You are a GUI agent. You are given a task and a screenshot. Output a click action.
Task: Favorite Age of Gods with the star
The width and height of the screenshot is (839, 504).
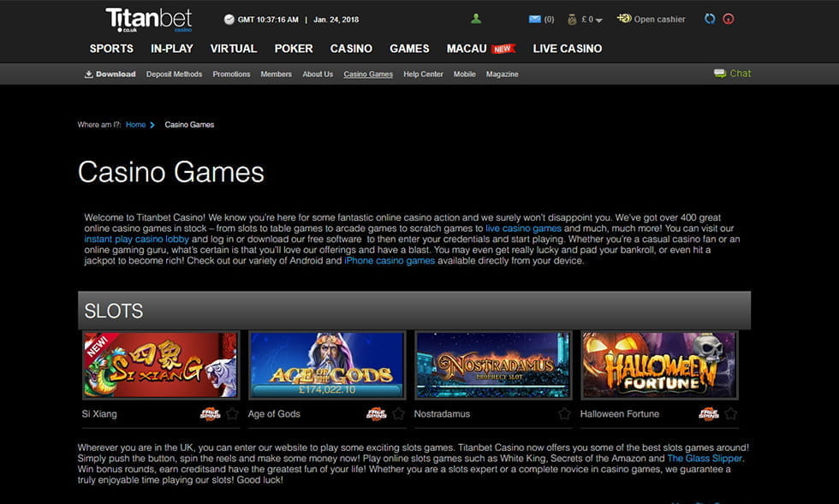(399, 413)
